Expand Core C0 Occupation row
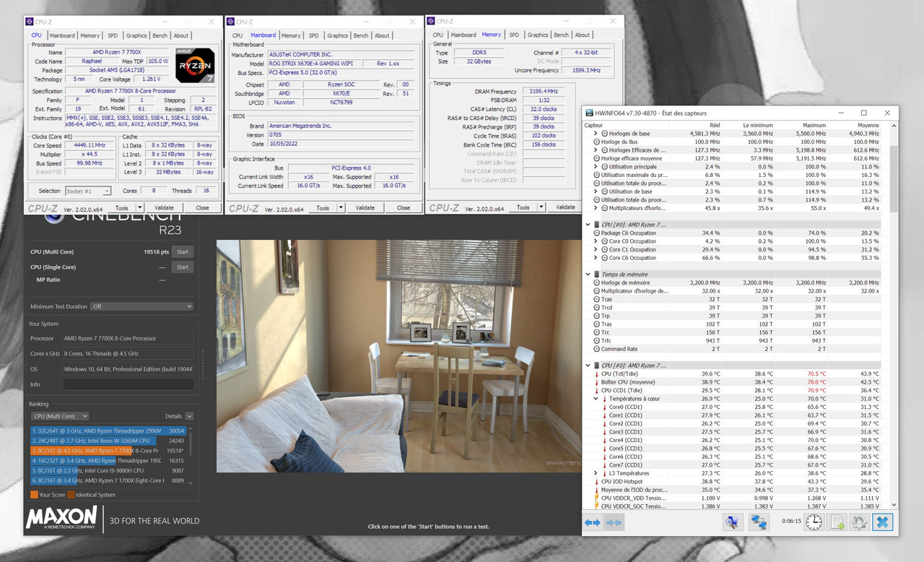The width and height of the screenshot is (924, 562). coord(596,241)
